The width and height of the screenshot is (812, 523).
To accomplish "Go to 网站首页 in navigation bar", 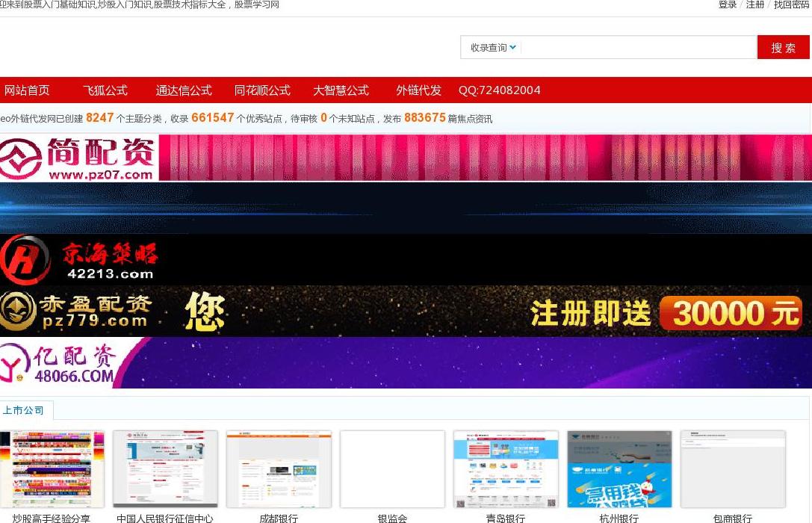I will coord(27,90).
